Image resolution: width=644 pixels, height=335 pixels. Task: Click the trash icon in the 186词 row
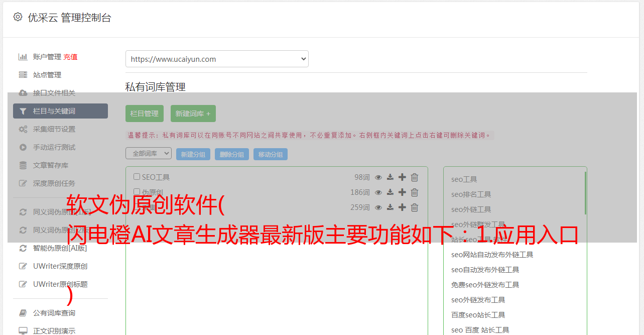(x=415, y=192)
